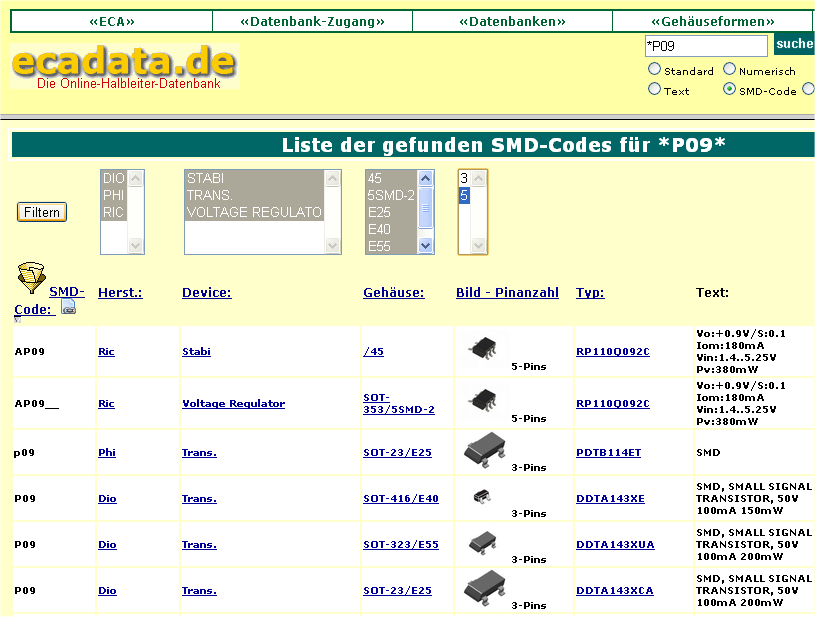Open the «Datenbanken» menu
The width and height of the screenshot is (815, 617).
click(512, 21)
